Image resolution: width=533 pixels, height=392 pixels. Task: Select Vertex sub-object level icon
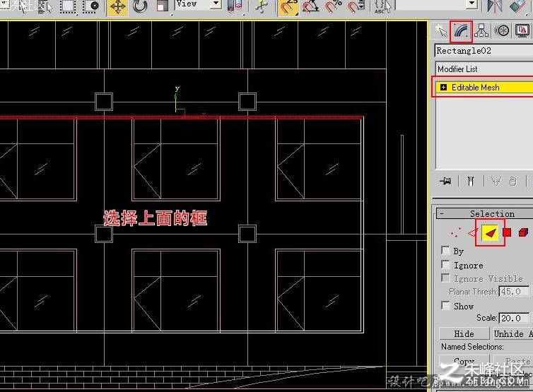(x=455, y=232)
